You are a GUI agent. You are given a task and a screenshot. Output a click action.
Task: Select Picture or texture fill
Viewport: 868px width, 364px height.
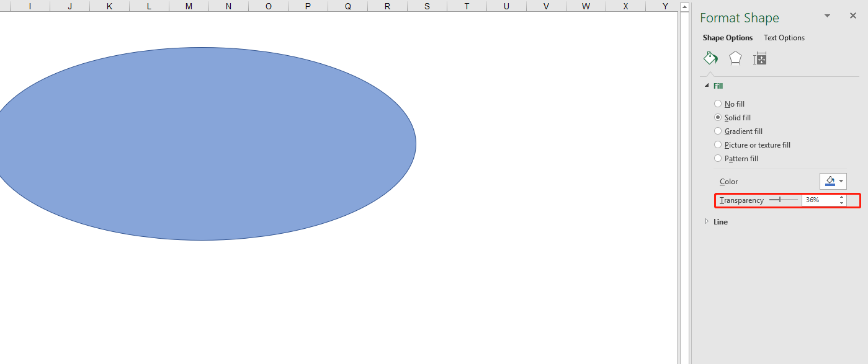tap(718, 144)
